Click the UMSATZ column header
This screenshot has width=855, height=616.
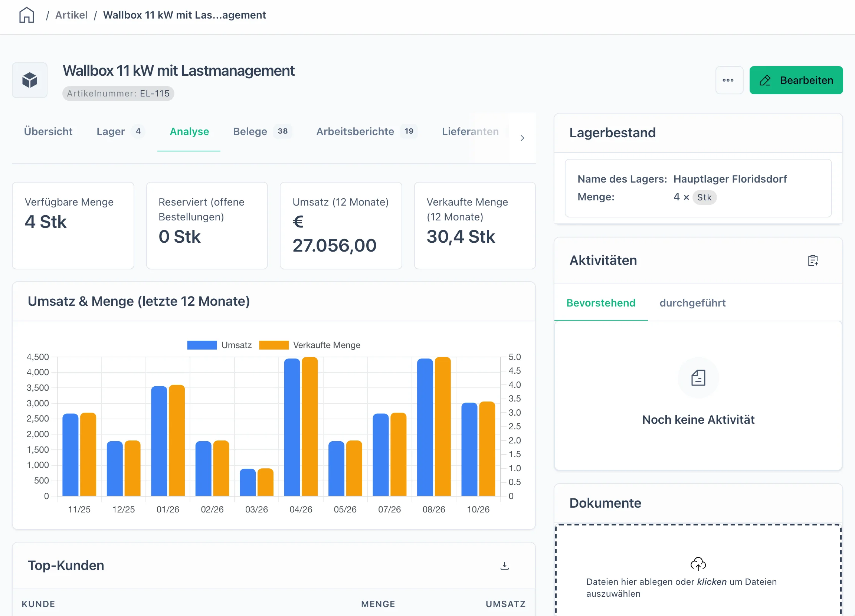pos(505,604)
